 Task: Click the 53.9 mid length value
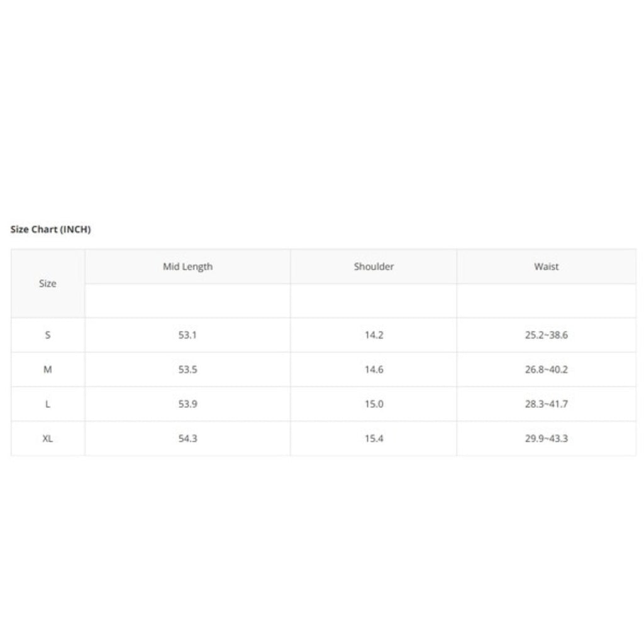coord(187,404)
